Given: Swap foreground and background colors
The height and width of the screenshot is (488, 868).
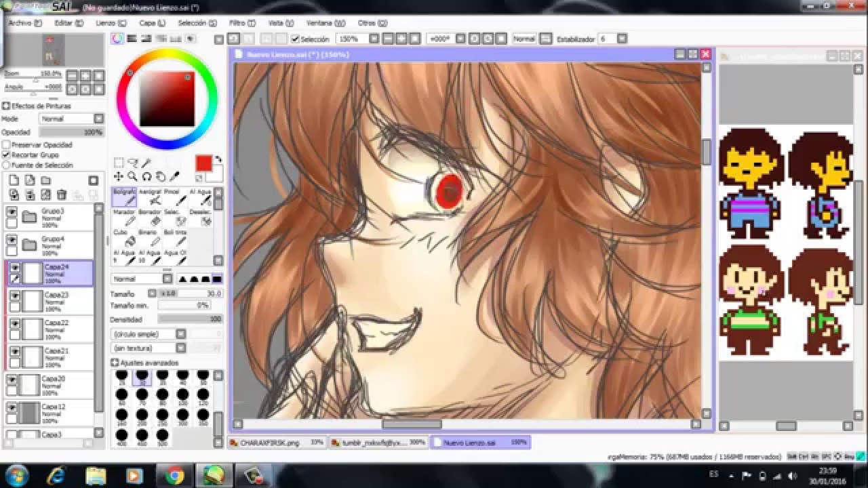Looking at the screenshot, I should click(218, 160).
